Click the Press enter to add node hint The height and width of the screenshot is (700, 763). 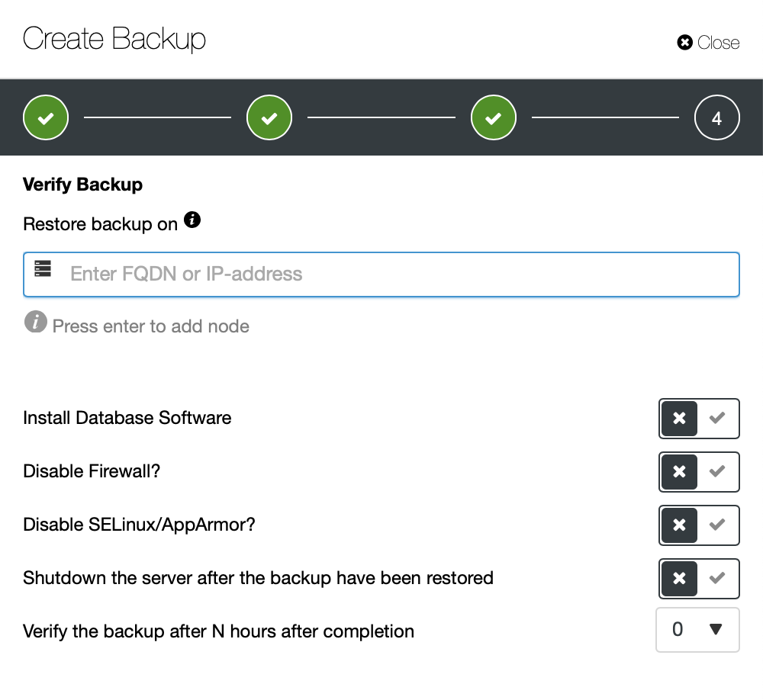tap(151, 326)
